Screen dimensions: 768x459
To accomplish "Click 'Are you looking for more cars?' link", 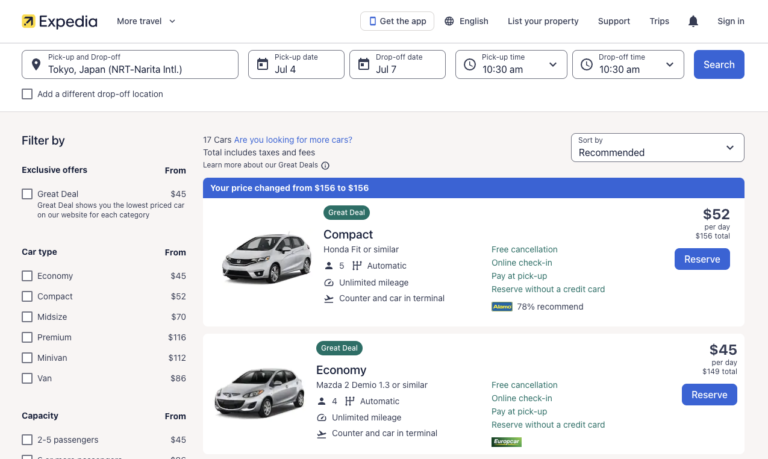I will pyautogui.click(x=293, y=140).
